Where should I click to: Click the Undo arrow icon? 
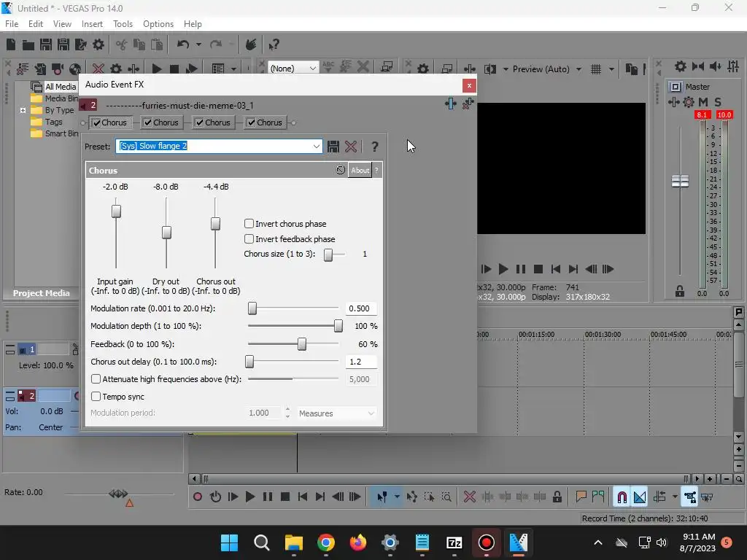pyautogui.click(x=183, y=44)
